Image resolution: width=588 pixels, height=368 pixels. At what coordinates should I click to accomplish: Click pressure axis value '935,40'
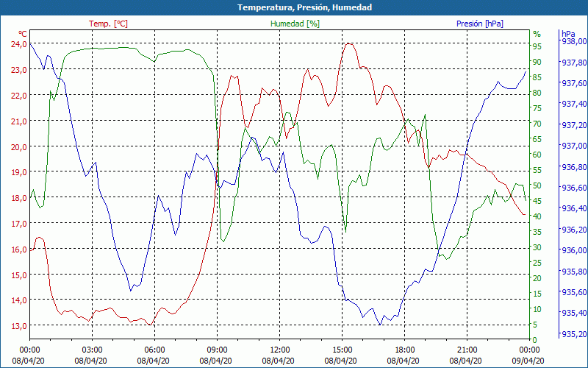point(575,313)
